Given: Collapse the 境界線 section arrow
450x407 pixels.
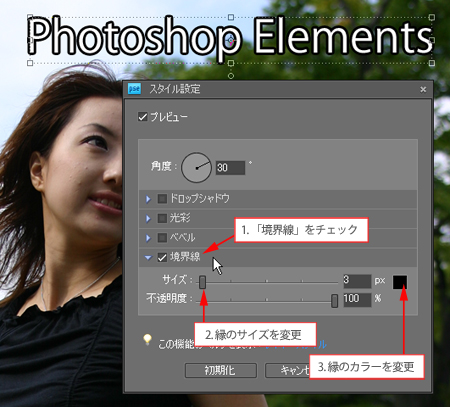Looking at the screenshot, I should click(148, 257).
